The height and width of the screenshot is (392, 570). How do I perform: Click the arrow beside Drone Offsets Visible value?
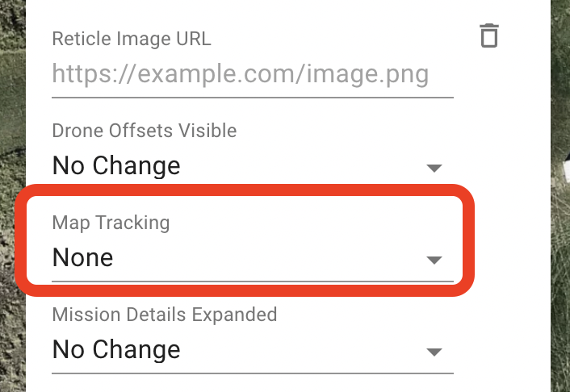pyautogui.click(x=434, y=168)
